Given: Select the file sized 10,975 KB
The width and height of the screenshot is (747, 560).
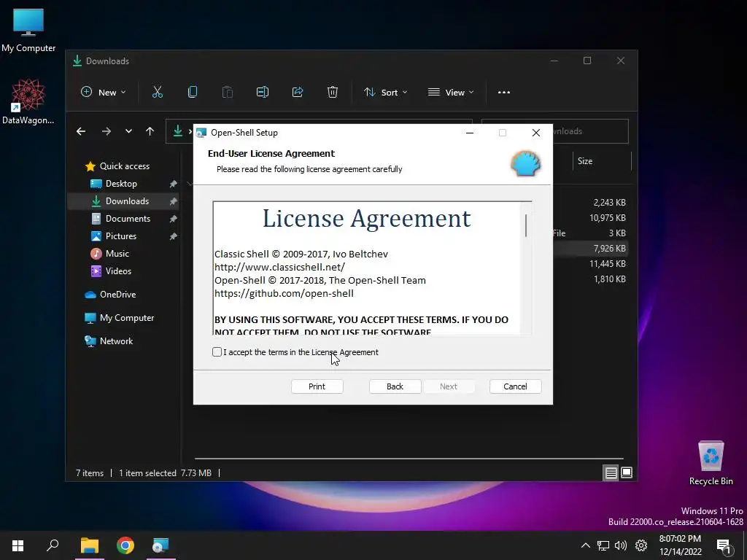Looking at the screenshot, I should (608, 217).
